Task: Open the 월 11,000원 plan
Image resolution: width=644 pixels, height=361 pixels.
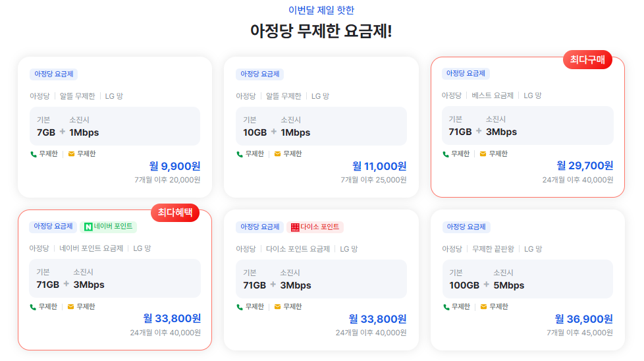Action: pos(321,127)
